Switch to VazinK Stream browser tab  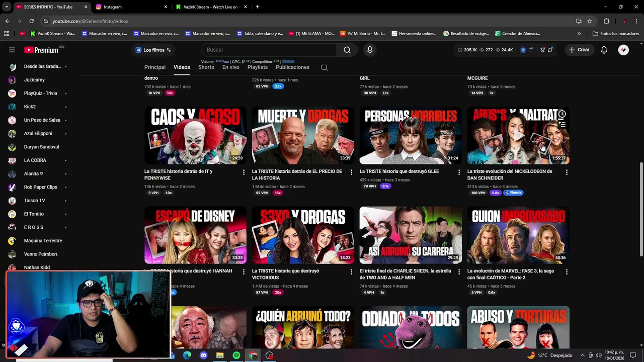click(210, 7)
